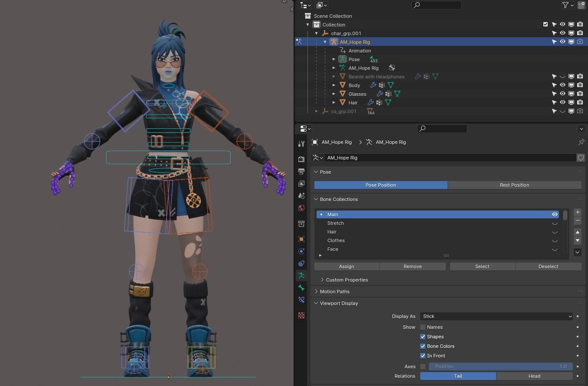588x386 pixels.
Task: Open the Tool properties tab
Action: [301, 143]
